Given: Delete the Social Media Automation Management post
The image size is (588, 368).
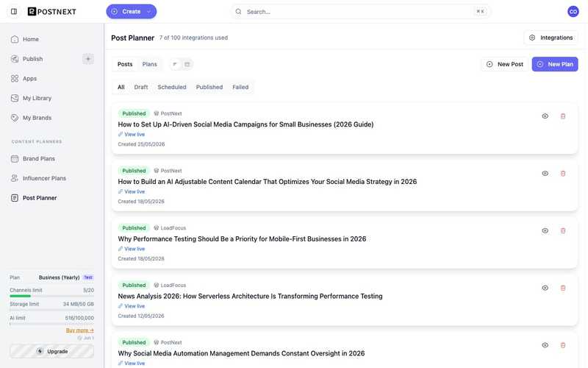Looking at the screenshot, I should point(563,345).
